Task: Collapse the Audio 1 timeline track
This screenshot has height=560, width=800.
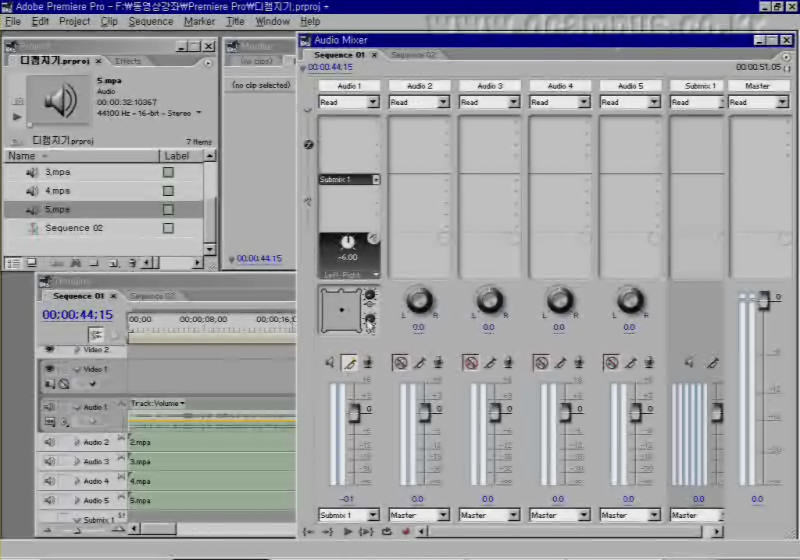Action: click(77, 407)
